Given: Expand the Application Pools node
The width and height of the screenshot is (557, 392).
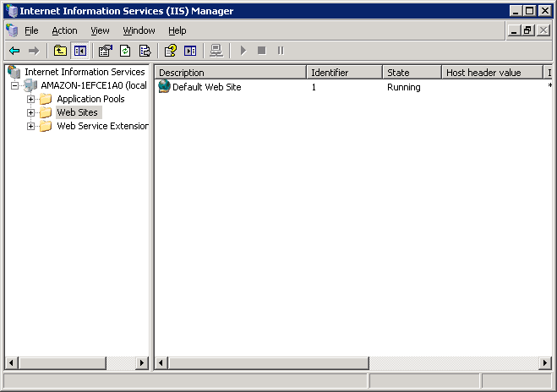Looking at the screenshot, I should coord(31,99).
